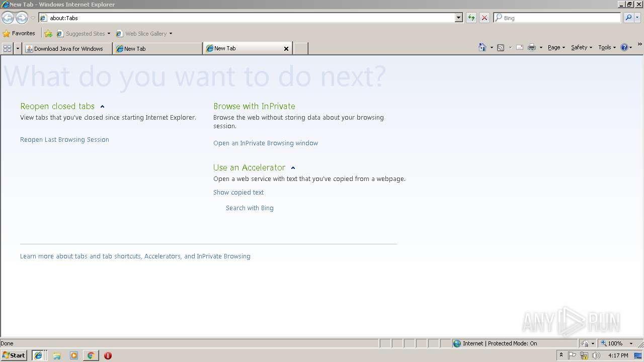Click the network tray icon
Viewport: 644px width, 362px height.
(584, 355)
